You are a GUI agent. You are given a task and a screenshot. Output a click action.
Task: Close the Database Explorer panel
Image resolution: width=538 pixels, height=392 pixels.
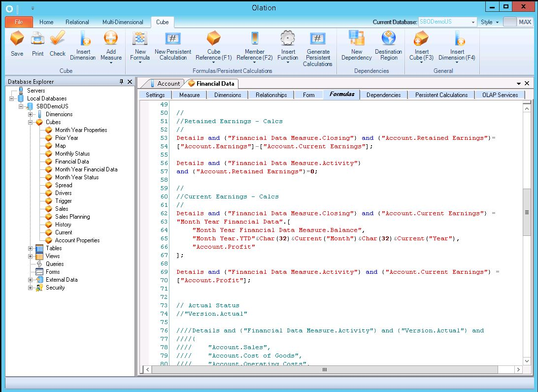130,82
